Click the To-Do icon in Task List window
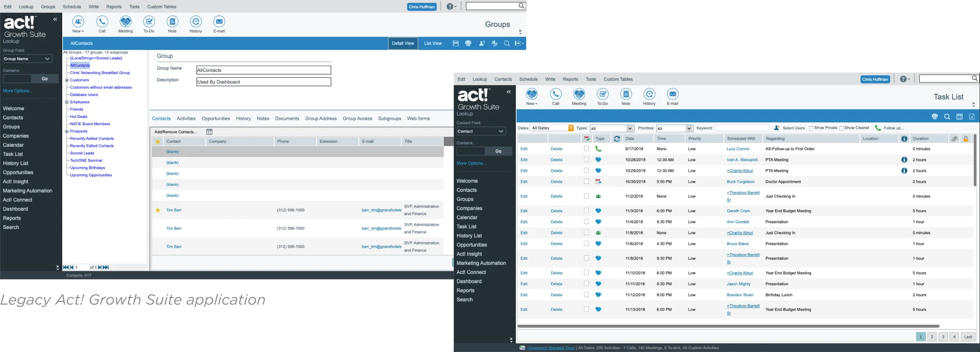 click(x=603, y=94)
